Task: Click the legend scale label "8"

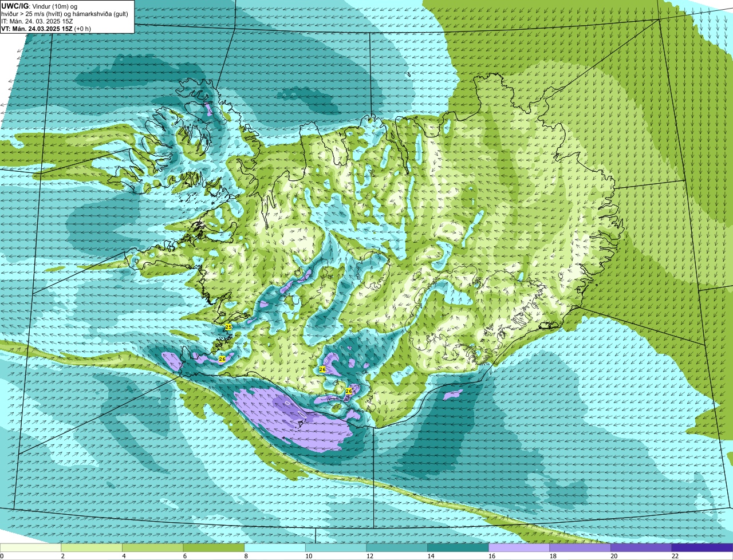Action: click(x=246, y=556)
